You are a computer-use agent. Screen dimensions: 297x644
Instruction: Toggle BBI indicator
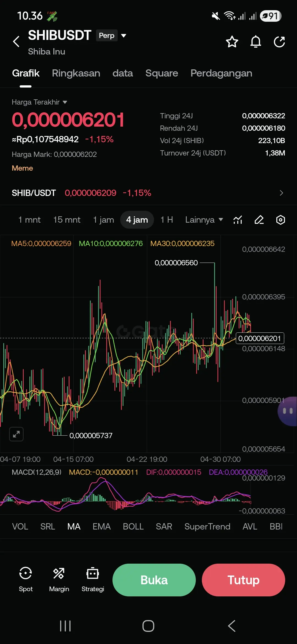[x=276, y=526]
